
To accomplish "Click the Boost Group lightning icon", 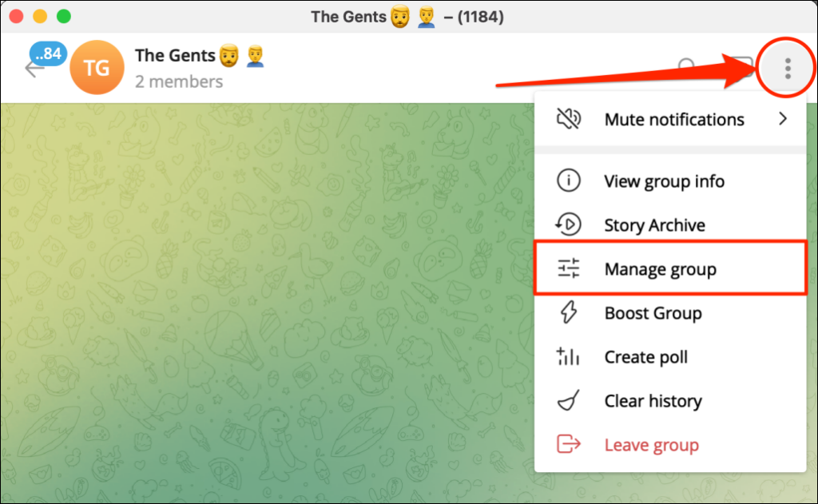I will point(568,313).
